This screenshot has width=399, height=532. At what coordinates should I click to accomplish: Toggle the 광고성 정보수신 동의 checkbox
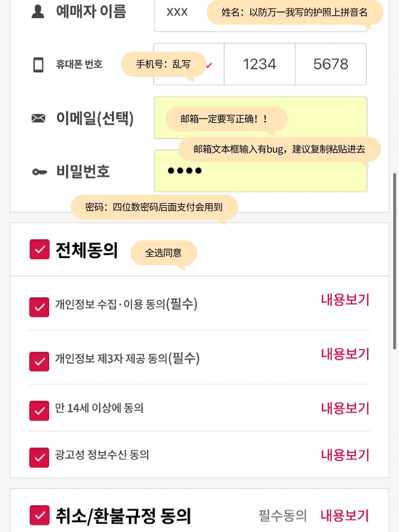pos(39,458)
